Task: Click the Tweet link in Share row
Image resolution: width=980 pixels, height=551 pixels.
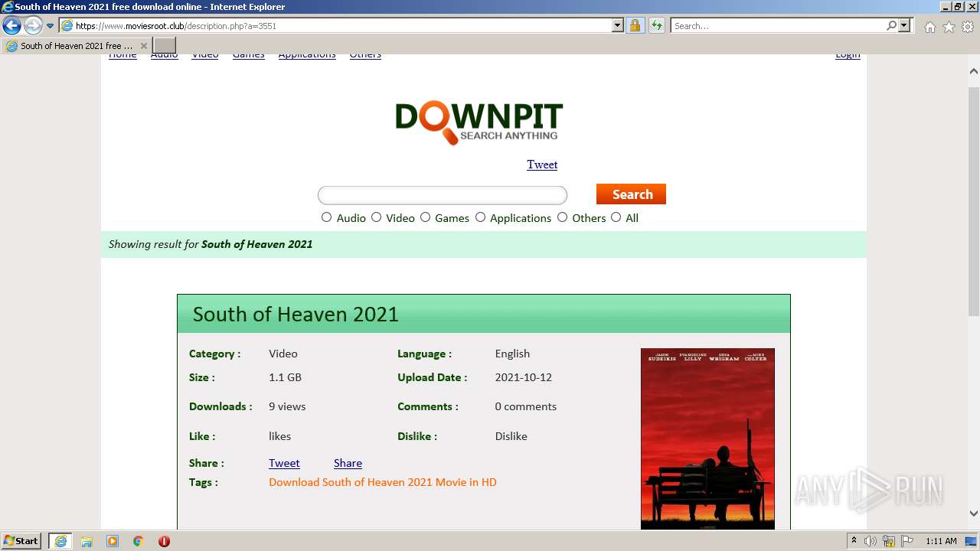Action: [284, 463]
